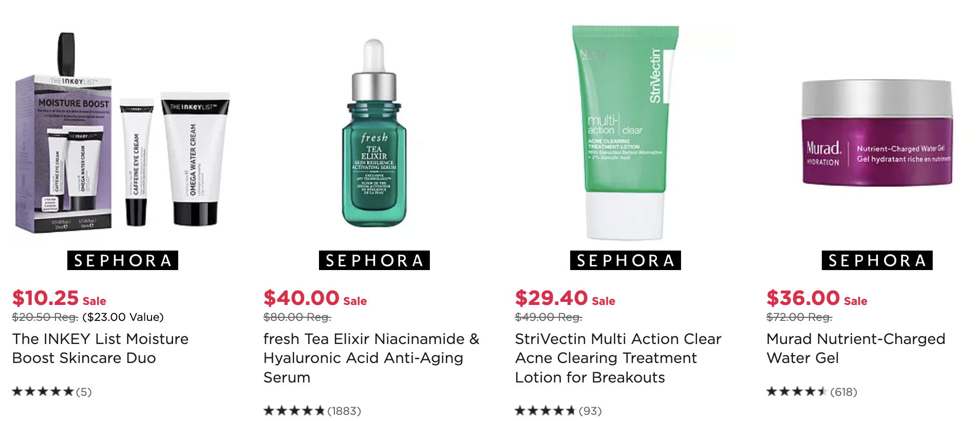980x421 pixels.
Task: Open The INKEY List Moisture Boost product image
Action: [x=122, y=132]
